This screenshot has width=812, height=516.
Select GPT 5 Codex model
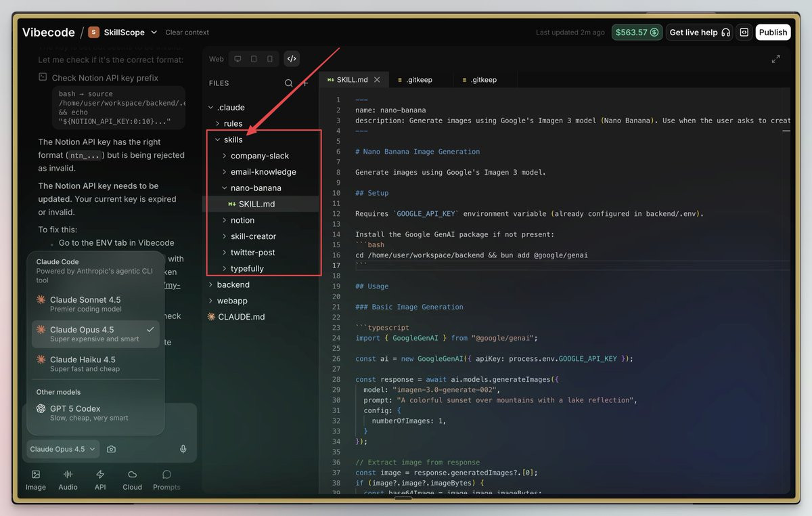point(95,412)
